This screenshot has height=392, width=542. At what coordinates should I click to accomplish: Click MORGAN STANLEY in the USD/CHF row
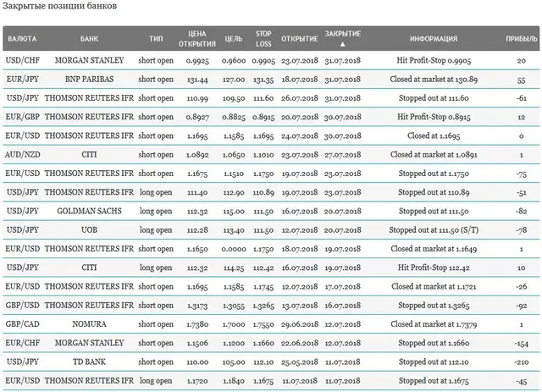point(89,60)
